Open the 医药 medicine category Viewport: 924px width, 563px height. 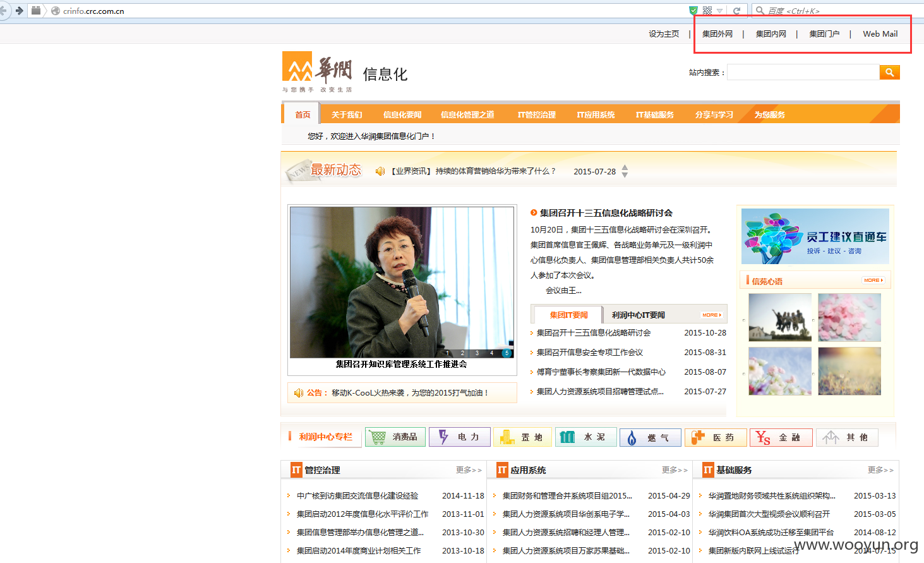[716, 437]
